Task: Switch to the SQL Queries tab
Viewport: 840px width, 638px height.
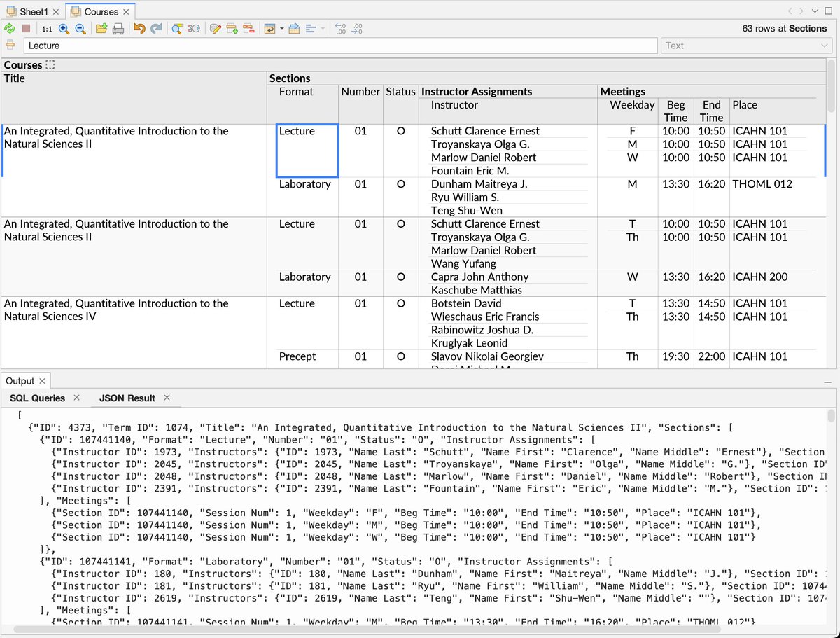Action: point(37,398)
